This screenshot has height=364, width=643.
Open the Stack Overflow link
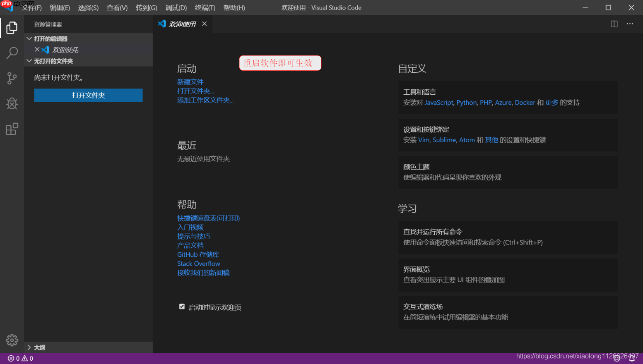coord(198,263)
